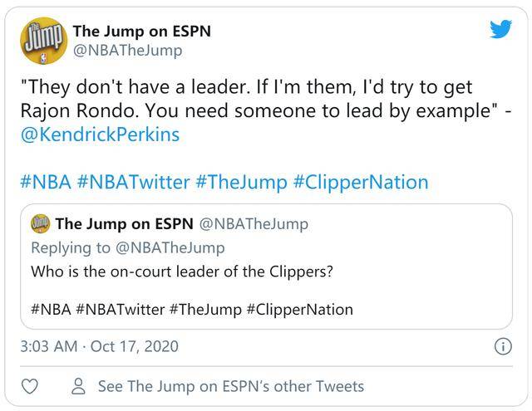This screenshot has width=532, height=411.
Task: Click quoted tweet's hashtag line
Action: [192, 310]
